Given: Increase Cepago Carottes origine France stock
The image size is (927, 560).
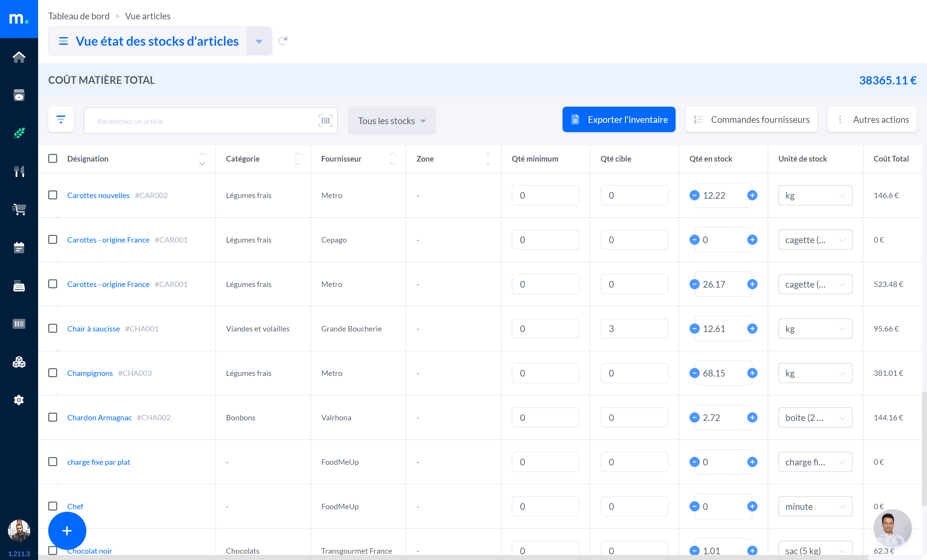Looking at the screenshot, I should (752, 240).
